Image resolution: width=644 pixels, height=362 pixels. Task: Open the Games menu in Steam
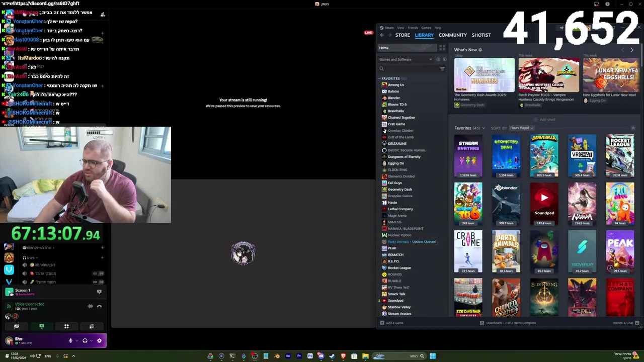pos(426,28)
